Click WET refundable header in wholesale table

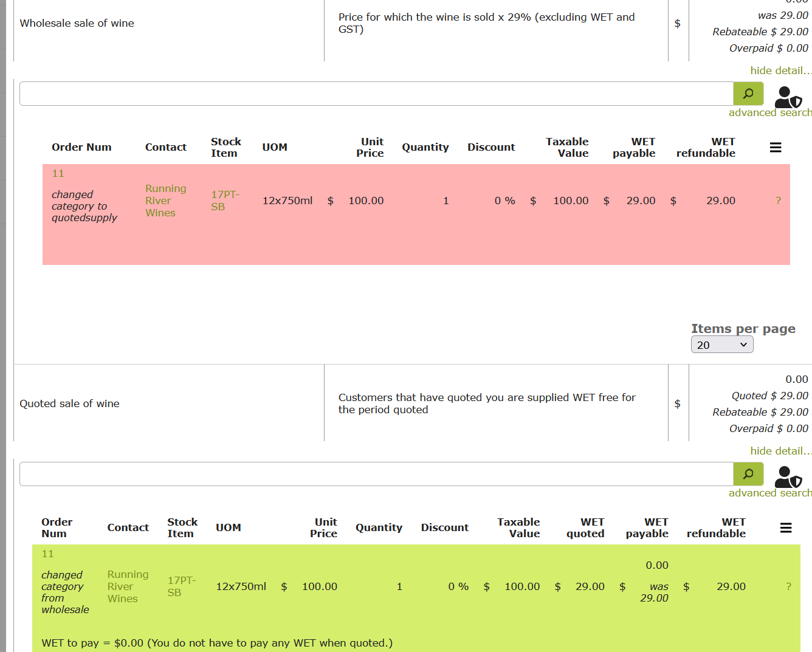[x=706, y=147]
